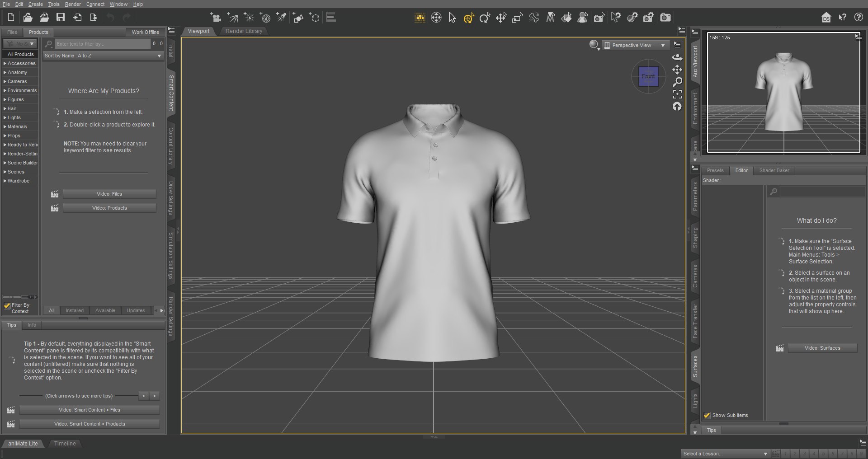The height and width of the screenshot is (459, 868).
Task: Click the Save scene floppy icon
Action: pos(61,18)
